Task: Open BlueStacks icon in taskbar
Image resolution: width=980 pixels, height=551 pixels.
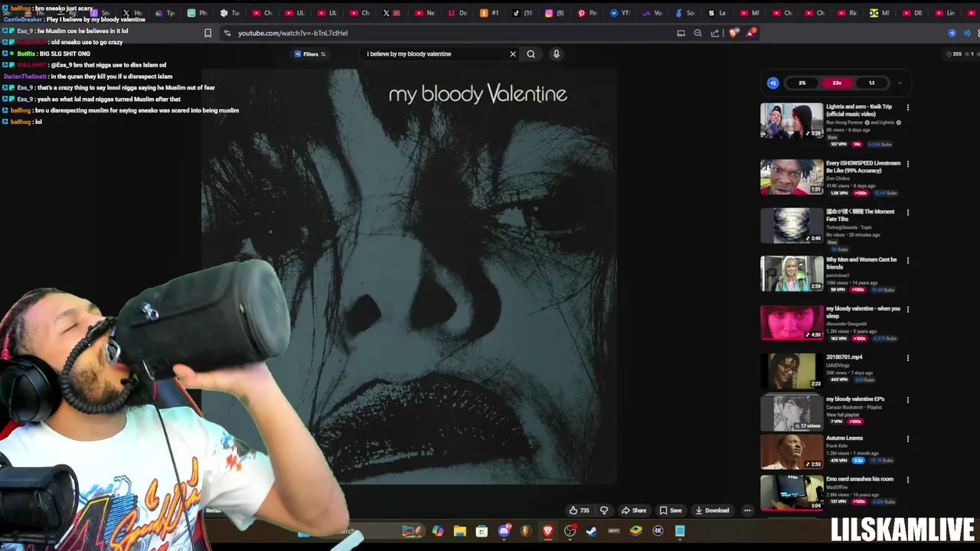Action: [635, 531]
